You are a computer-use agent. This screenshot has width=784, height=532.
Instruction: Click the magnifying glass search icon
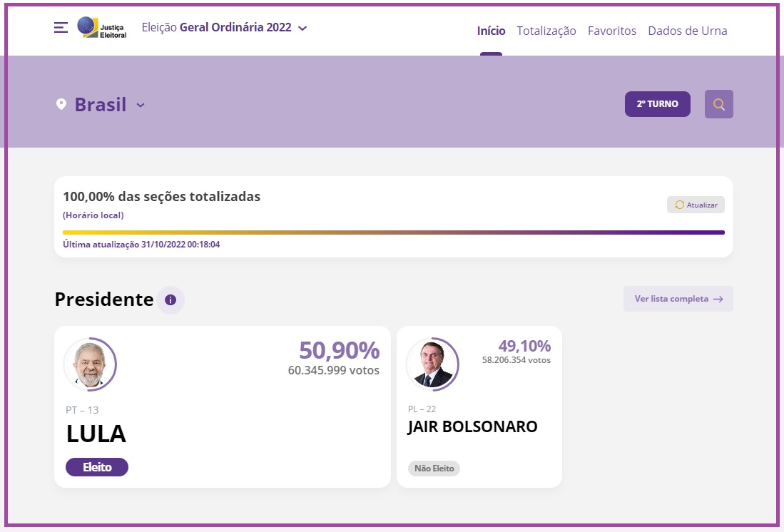[x=718, y=104]
